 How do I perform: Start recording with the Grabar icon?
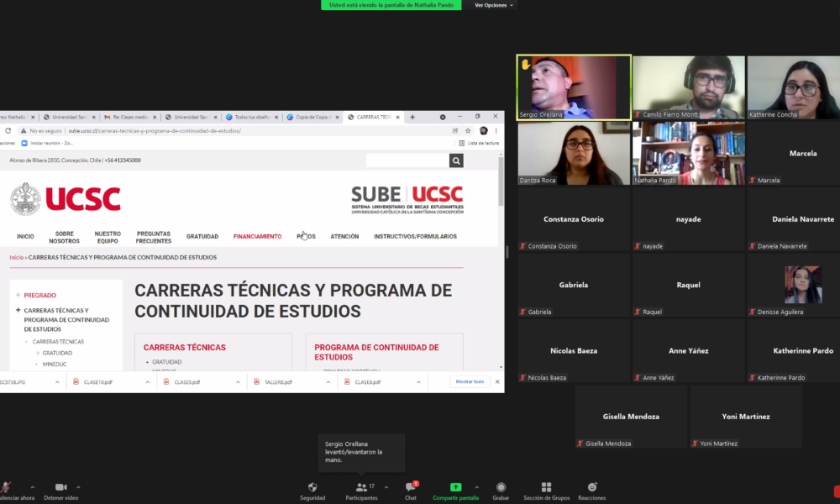point(501,487)
